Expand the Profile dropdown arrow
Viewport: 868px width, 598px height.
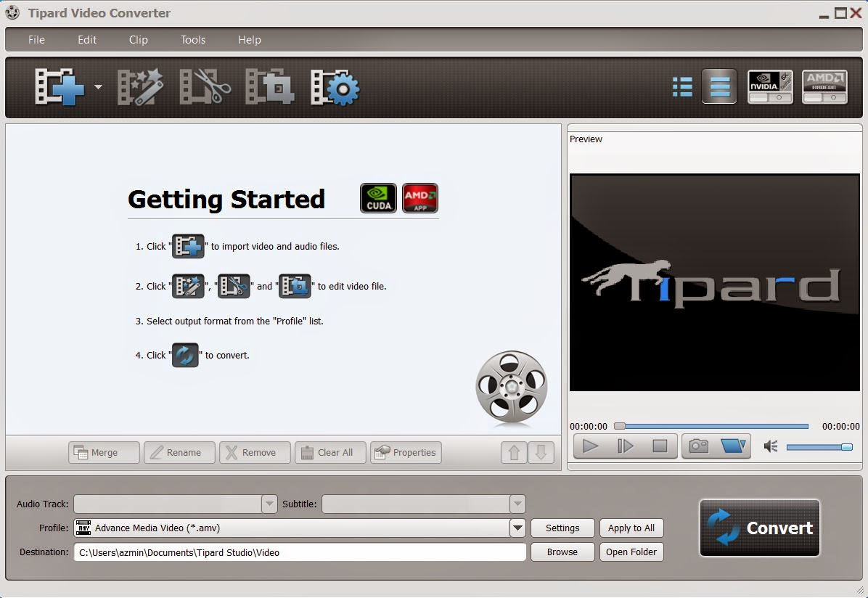517,528
